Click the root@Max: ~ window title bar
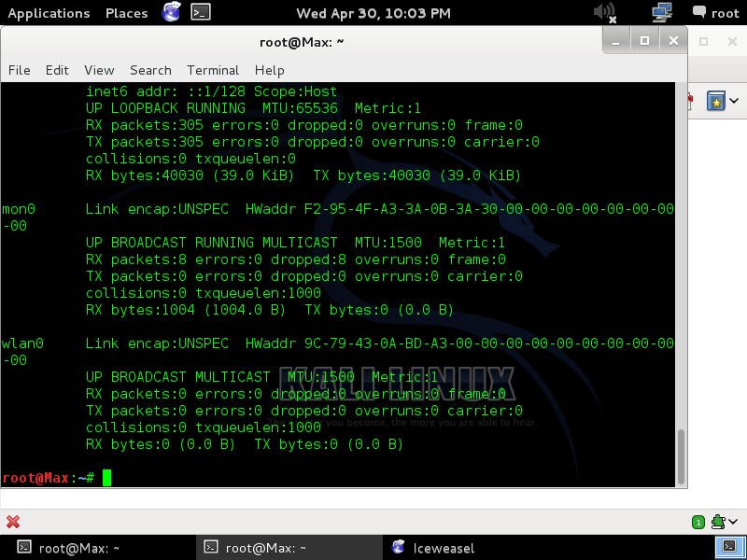 click(x=302, y=42)
